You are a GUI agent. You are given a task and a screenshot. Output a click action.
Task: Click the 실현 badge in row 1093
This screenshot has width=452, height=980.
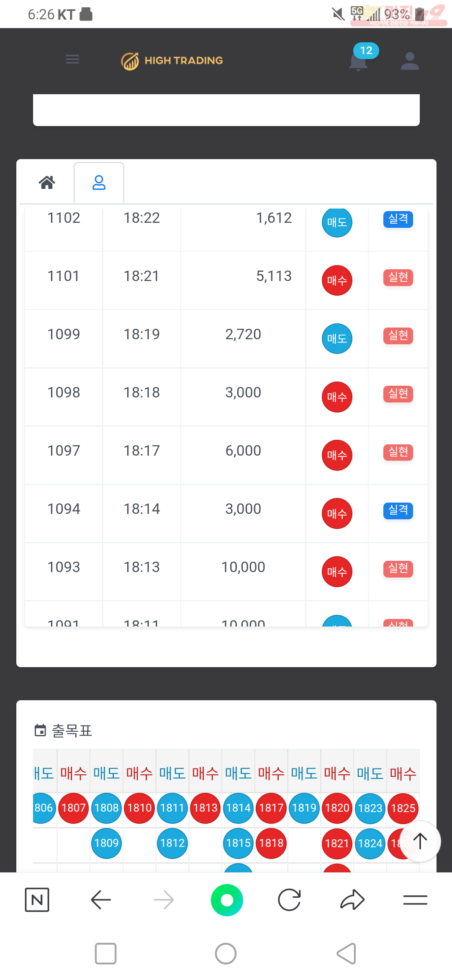pyautogui.click(x=398, y=569)
